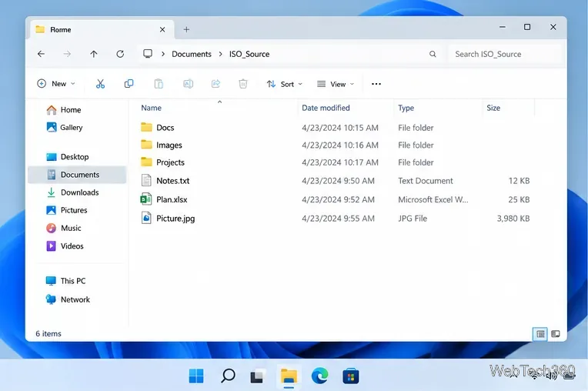Refresh the ISO_Source folder view

pos(120,54)
